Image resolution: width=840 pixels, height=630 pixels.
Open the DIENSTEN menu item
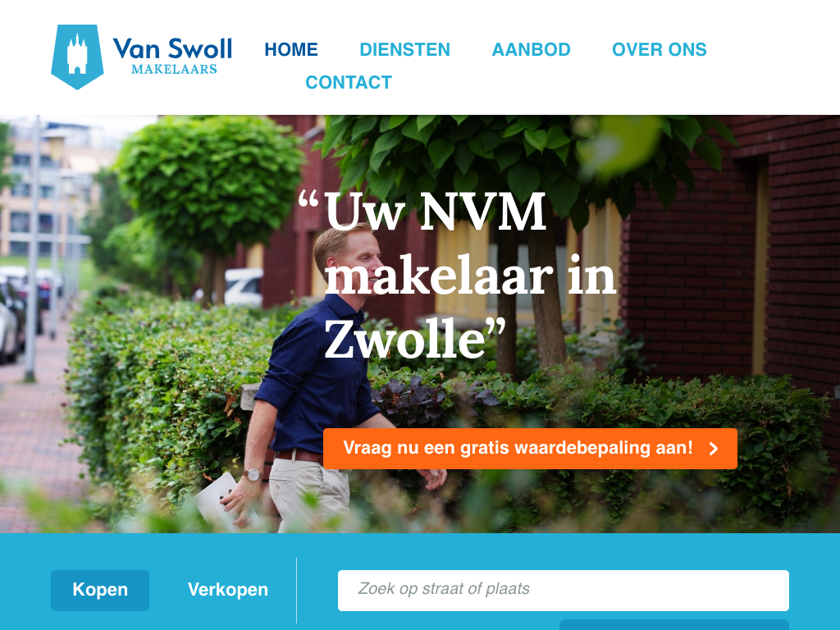(404, 49)
